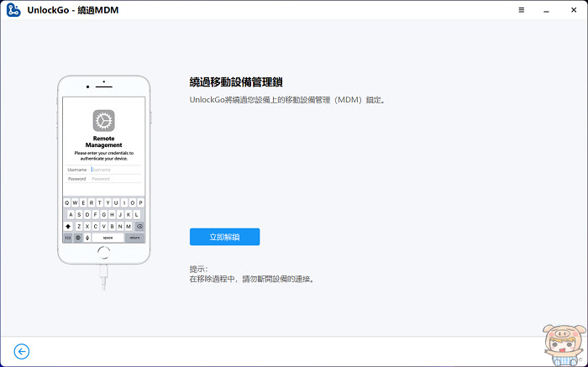Click the tip text about not disconnecting
The width and height of the screenshot is (588, 367).
click(x=252, y=279)
